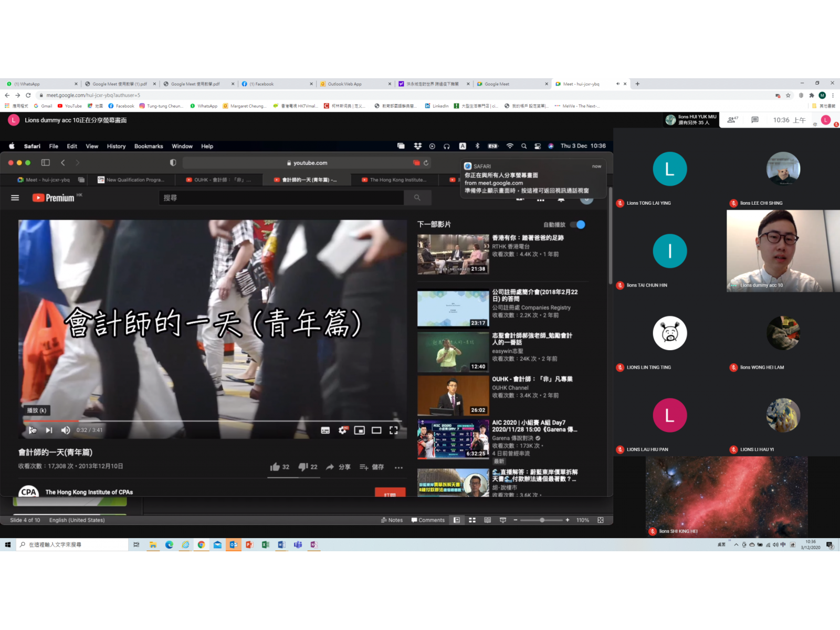Image resolution: width=840 pixels, height=630 pixels.
Task: Mute the YouTube video volume icon
Action: tap(66, 430)
